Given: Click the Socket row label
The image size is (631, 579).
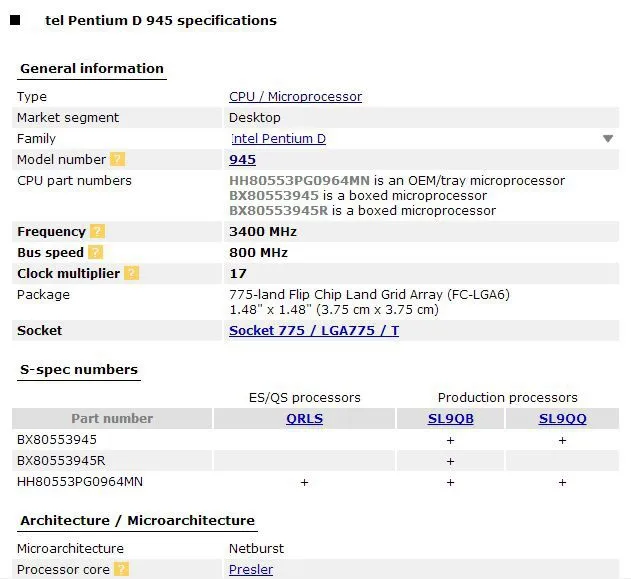Looking at the screenshot, I should [x=39, y=330].
